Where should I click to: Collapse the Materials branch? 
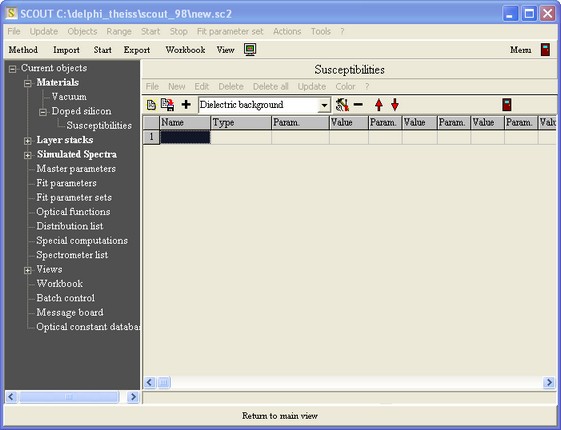click(28, 83)
